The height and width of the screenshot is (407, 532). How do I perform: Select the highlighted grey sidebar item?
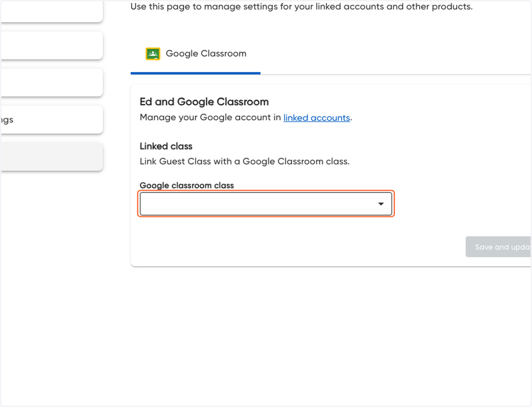51,156
